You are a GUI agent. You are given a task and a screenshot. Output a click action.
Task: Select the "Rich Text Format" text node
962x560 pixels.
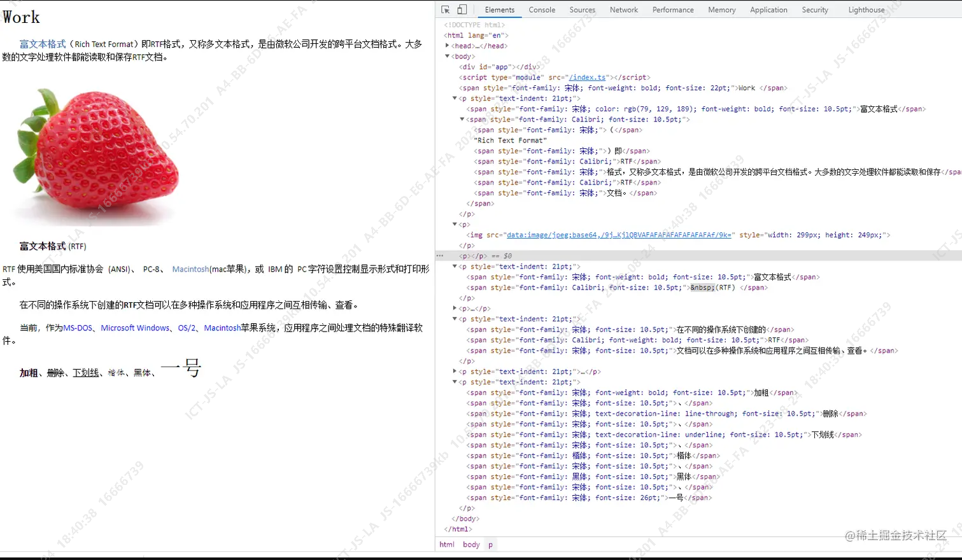coord(510,141)
